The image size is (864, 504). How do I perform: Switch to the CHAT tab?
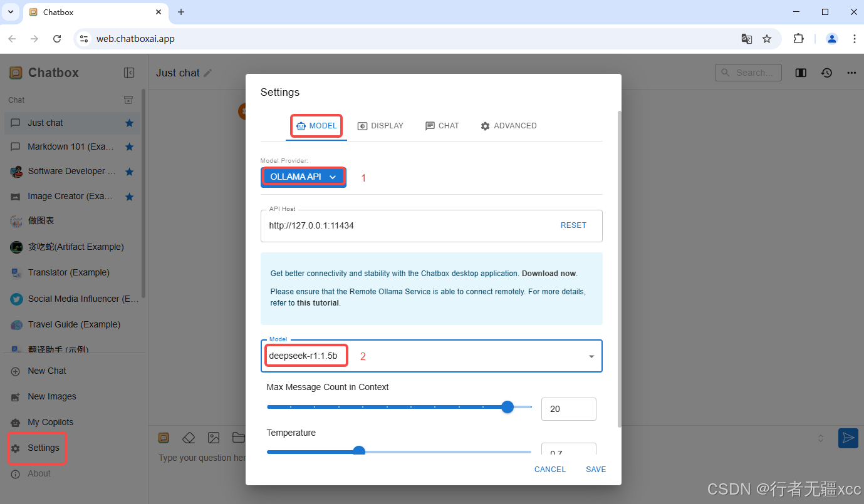pos(442,126)
